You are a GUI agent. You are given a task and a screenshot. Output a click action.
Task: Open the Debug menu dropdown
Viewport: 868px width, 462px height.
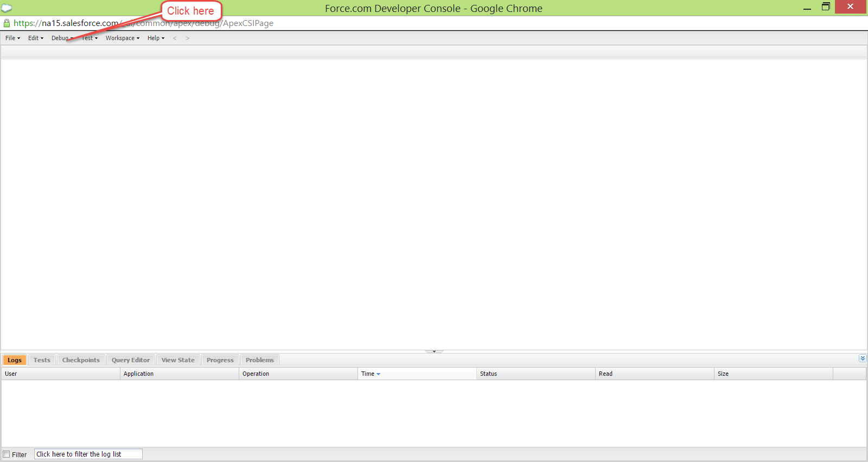tap(62, 38)
